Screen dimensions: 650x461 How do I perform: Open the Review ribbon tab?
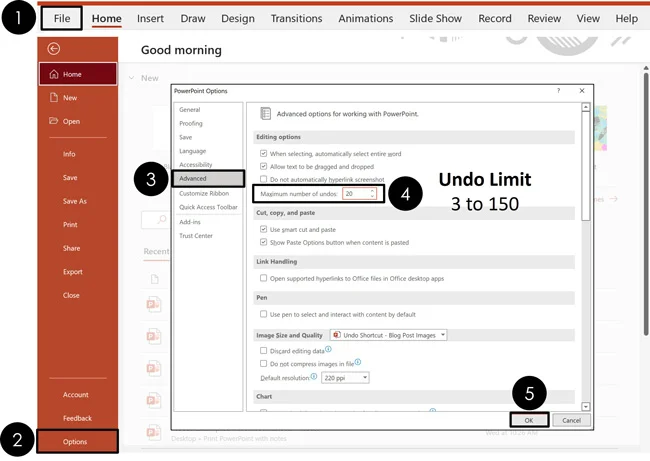pos(544,18)
